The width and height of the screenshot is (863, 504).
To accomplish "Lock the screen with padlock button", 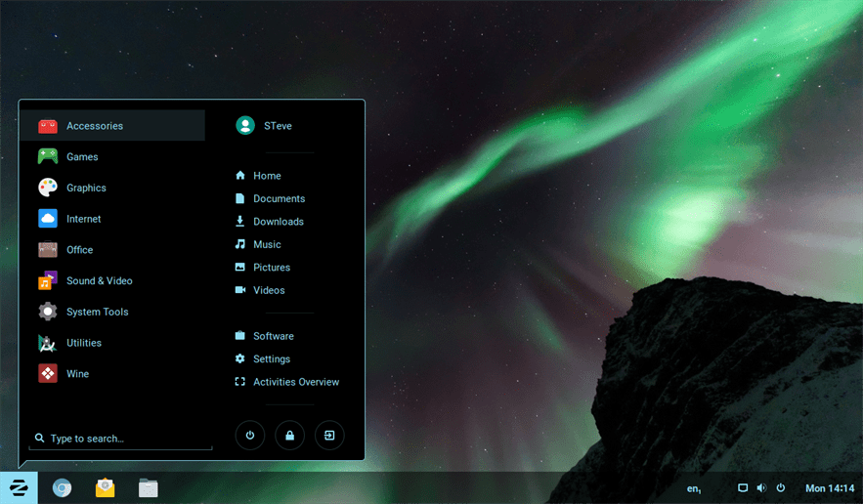I will (x=289, y=436).
